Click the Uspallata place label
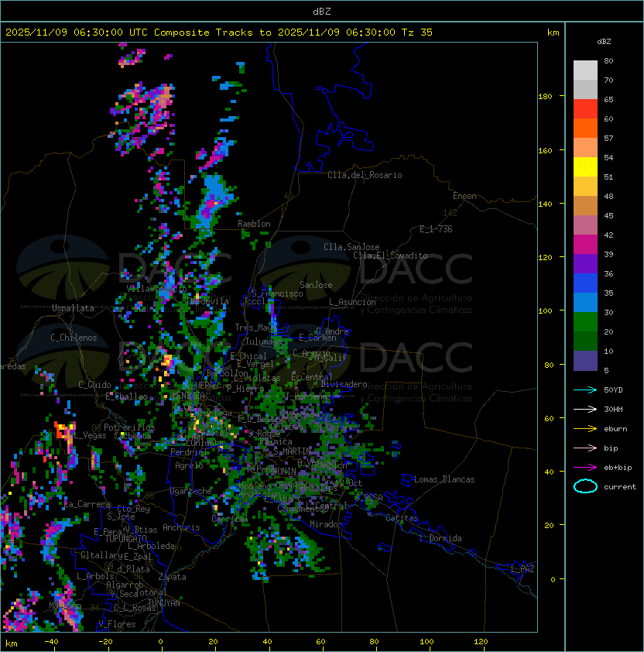 pyautogui.click(x=73, y=308)
